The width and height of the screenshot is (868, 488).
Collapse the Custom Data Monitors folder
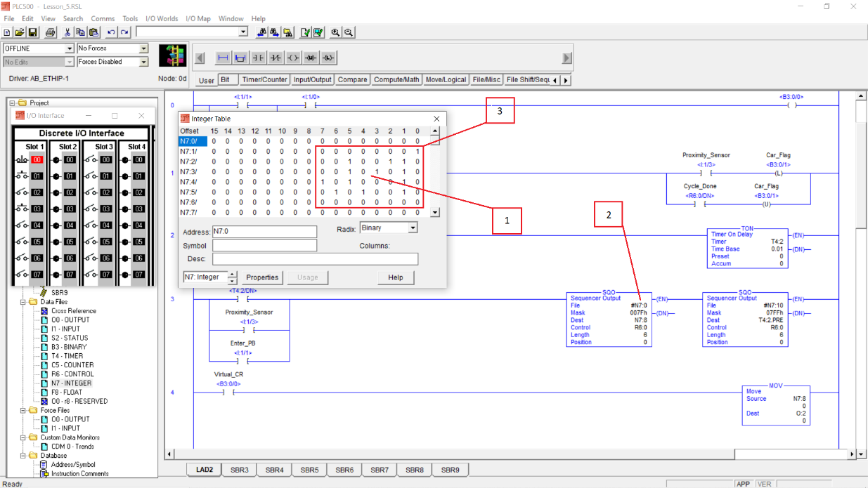coord(22,437)
